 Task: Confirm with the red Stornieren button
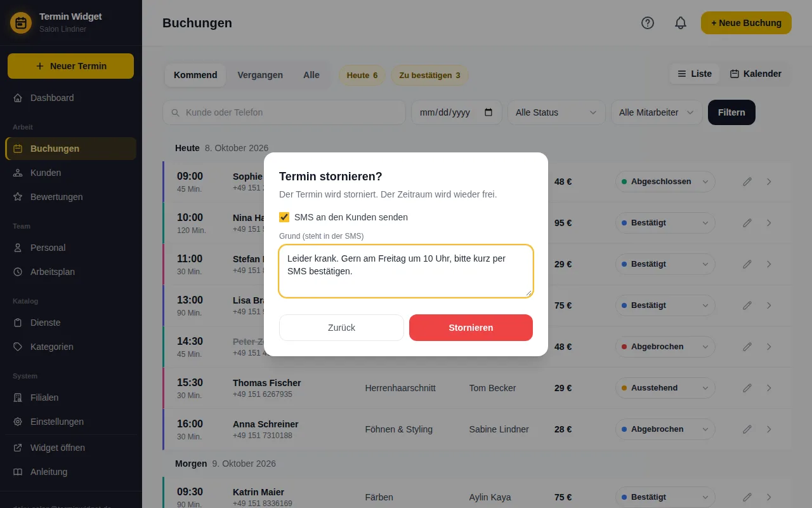[x=471, y=328]
